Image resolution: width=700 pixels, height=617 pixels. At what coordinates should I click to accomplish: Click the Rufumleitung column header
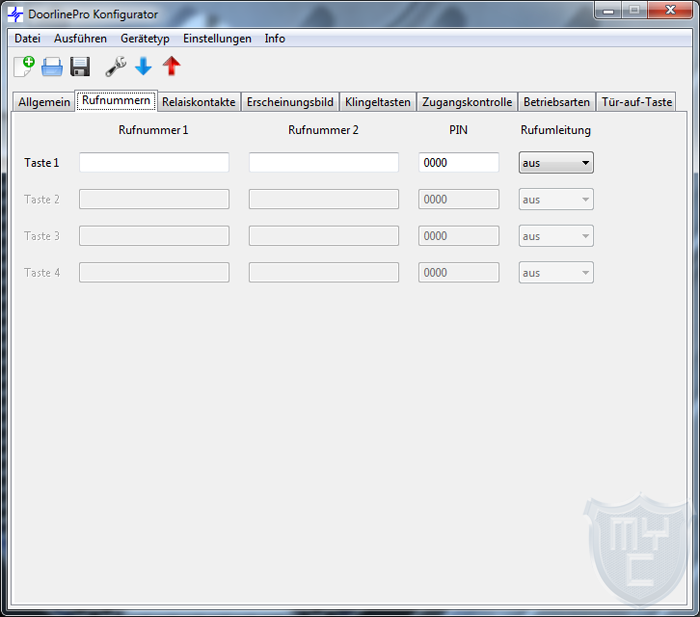(x=556, y=130)
